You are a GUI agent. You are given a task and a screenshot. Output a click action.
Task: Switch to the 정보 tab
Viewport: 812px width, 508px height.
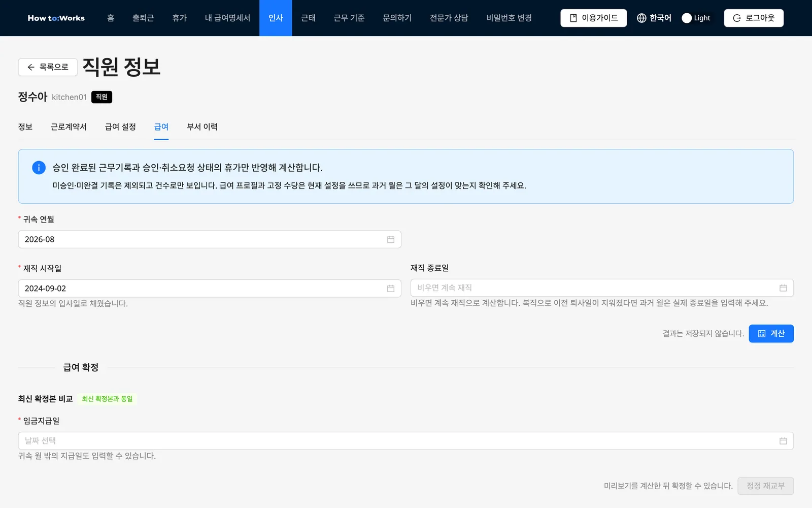[25, 127]
